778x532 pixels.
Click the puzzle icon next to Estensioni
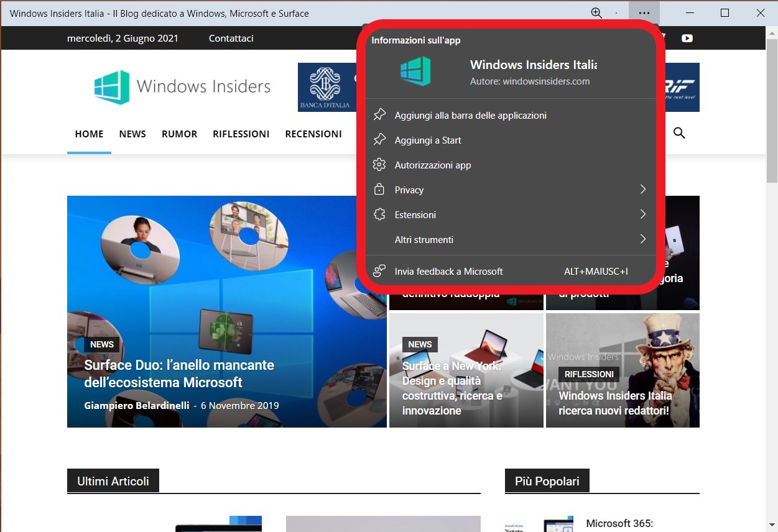pyautogui.click(x=379, y=214)
